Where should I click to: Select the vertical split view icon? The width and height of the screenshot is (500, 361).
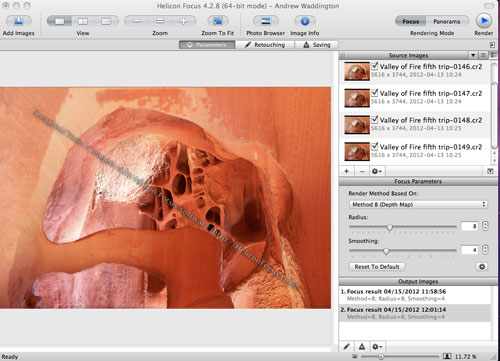pos(83,21)
